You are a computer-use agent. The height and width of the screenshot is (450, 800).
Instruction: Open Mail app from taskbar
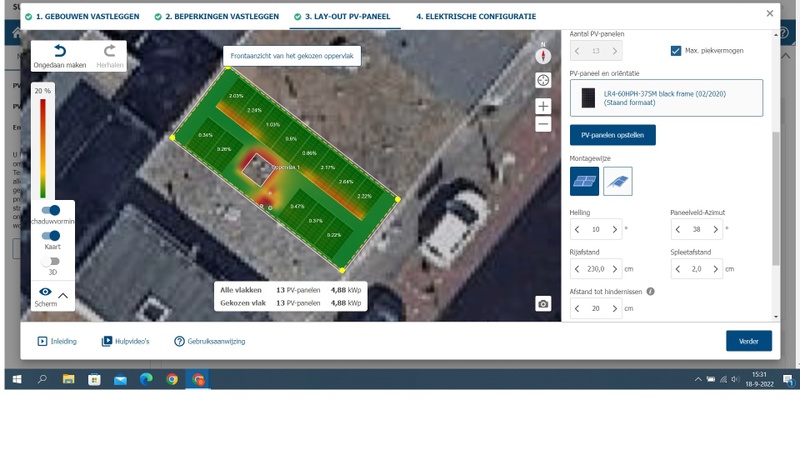click(x=120, y=379)
